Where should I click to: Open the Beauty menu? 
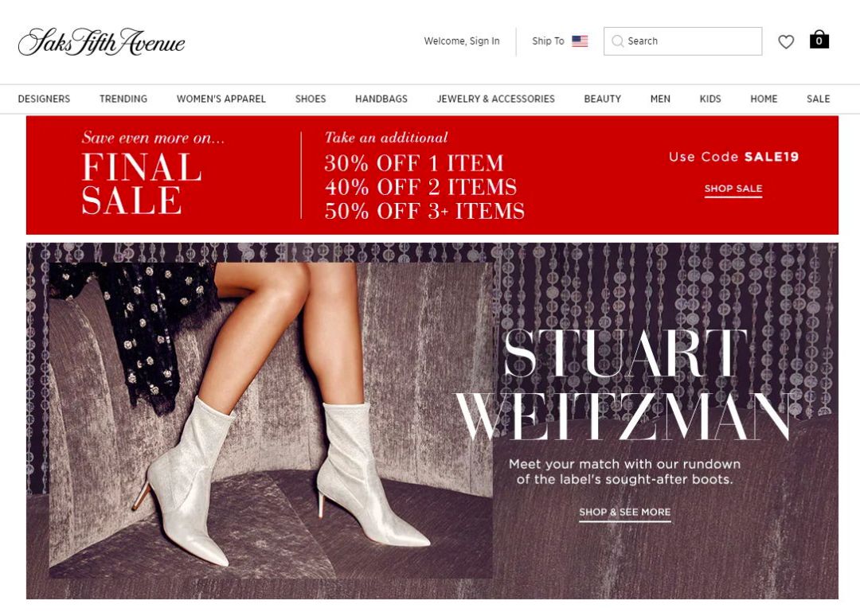602,99
